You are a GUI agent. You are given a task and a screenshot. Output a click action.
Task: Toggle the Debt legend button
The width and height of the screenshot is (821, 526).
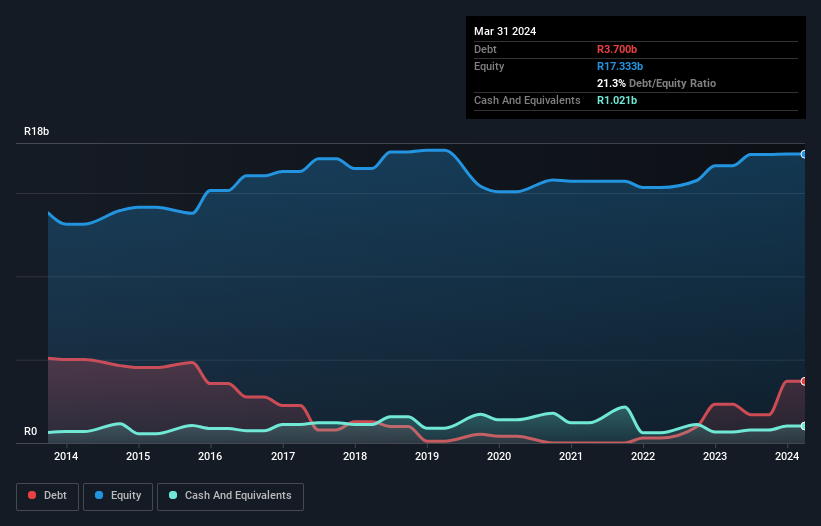(47, 496)
